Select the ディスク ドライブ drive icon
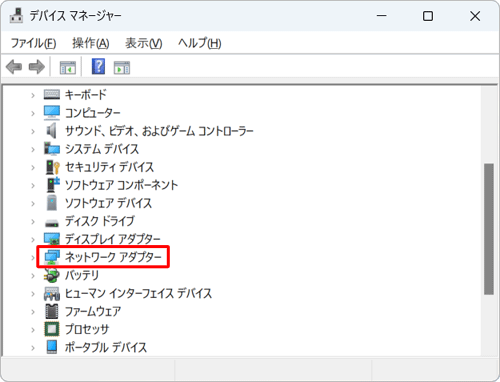The image size is (500, 382). (52, 222)
